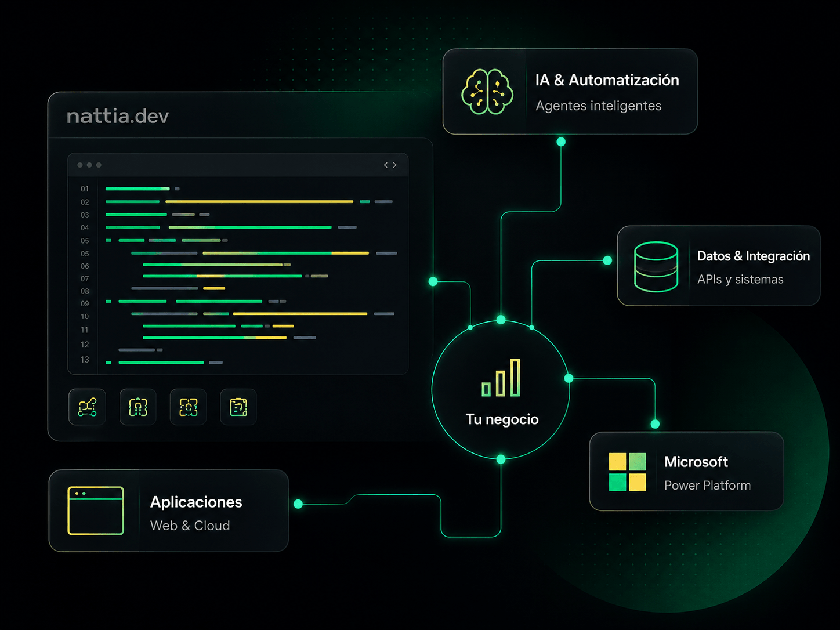Click the Microsoft four-square logo
Screen dimensions: 840x630
pos(628,472)
